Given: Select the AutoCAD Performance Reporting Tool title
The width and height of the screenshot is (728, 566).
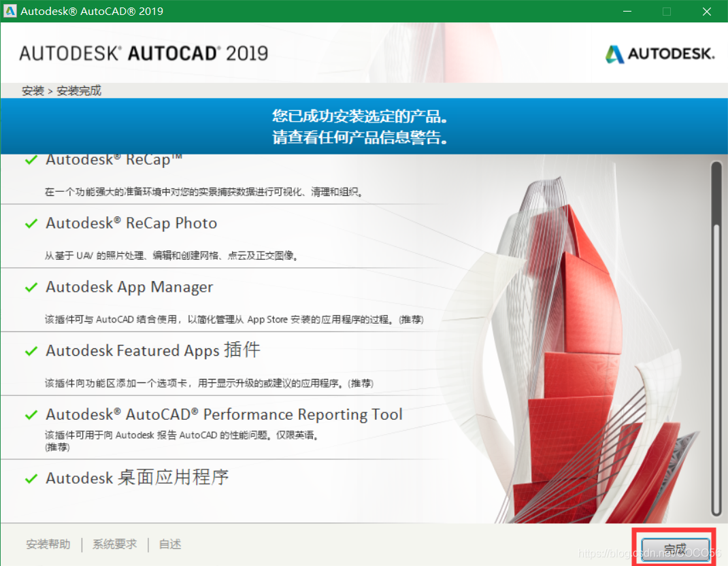Looking at the screenshot, I should coord(224,414).
